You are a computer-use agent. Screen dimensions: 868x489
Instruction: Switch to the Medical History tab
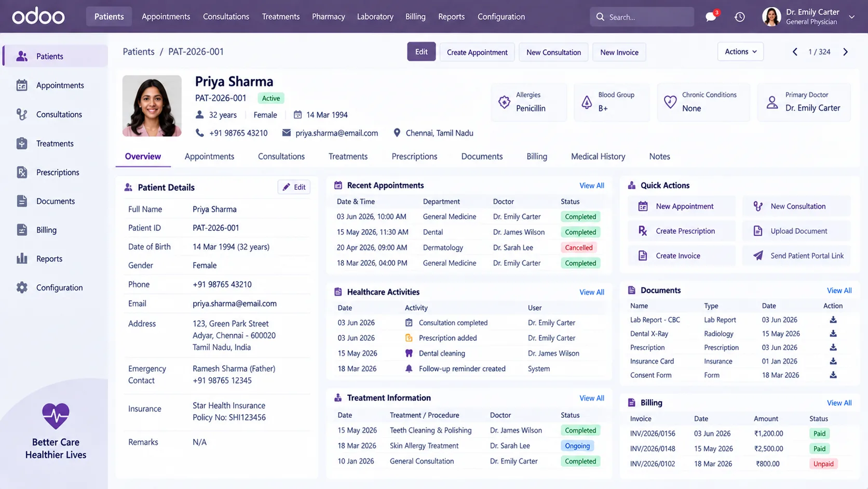pyautogui.click(x=598, y=156)
